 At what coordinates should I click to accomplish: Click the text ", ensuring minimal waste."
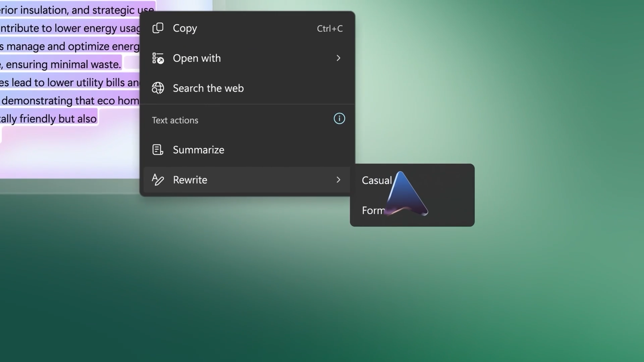(x=60, y=64)
